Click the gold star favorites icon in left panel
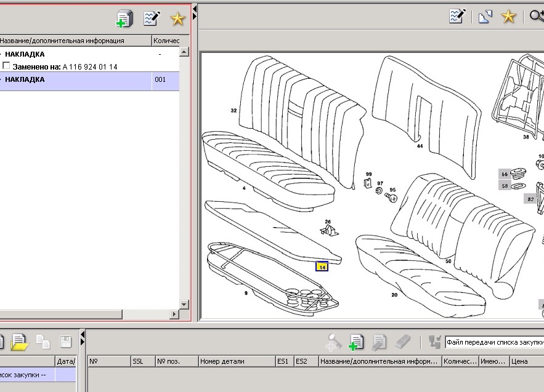The width and height of the screenshot is (544, 392). coord(177,18)
